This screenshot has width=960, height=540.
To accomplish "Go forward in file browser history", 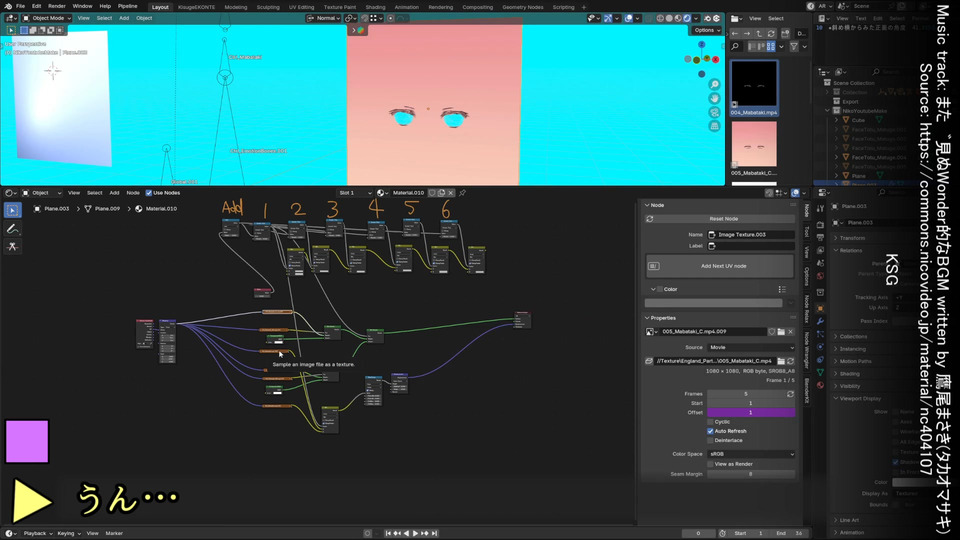I will click(747, 34).
